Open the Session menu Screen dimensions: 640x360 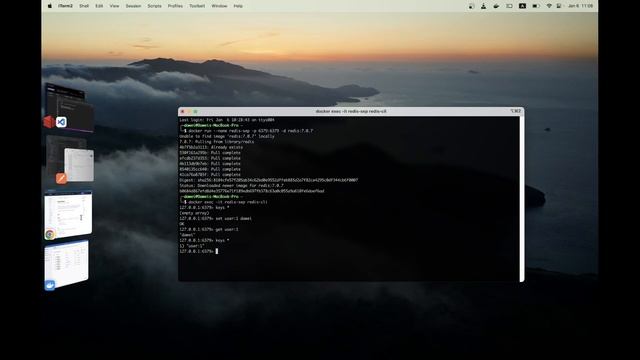[x=133, y=6]
